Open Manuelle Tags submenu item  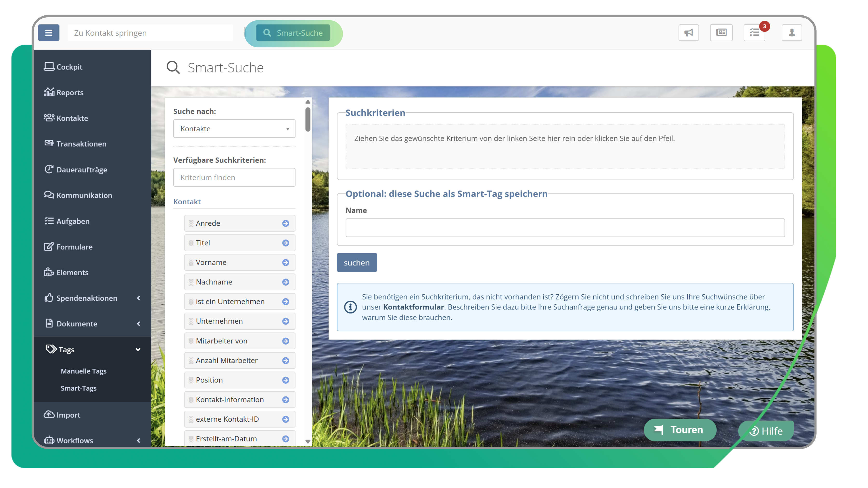pos(83,371)
